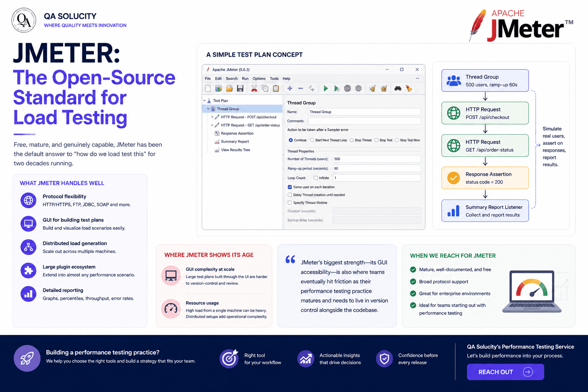Start the test with green play icon
Screen dimensions: 588x392
326,88
